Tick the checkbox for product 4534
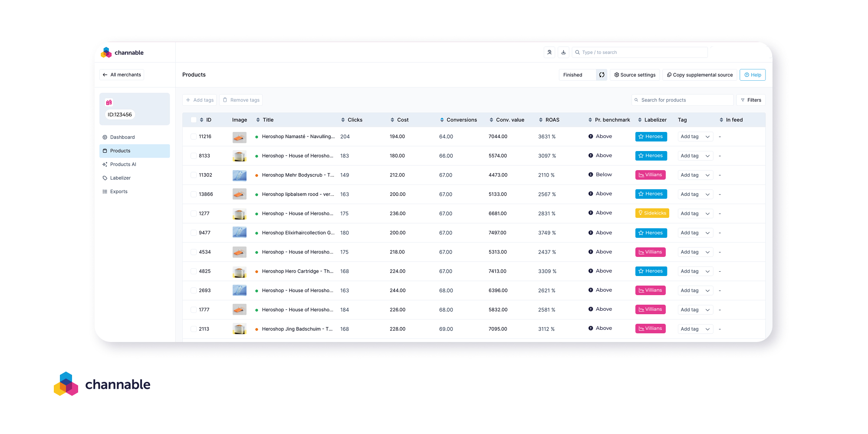 (194, 252)
